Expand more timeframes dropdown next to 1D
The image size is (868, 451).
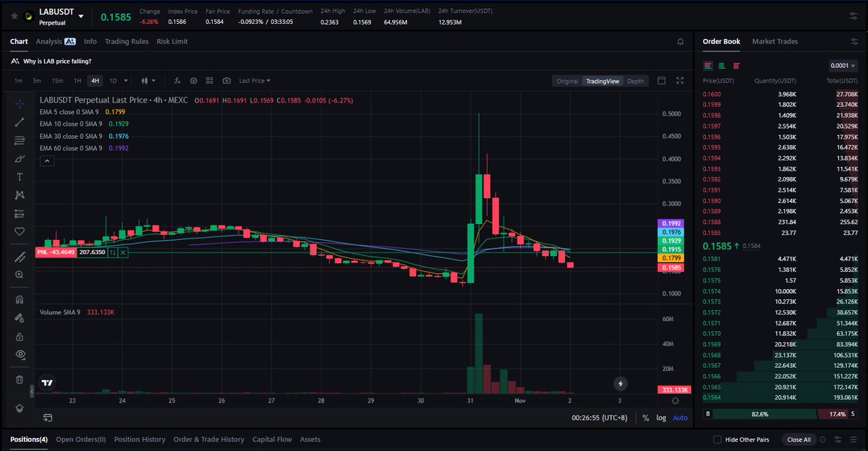[x=126, y=81]
